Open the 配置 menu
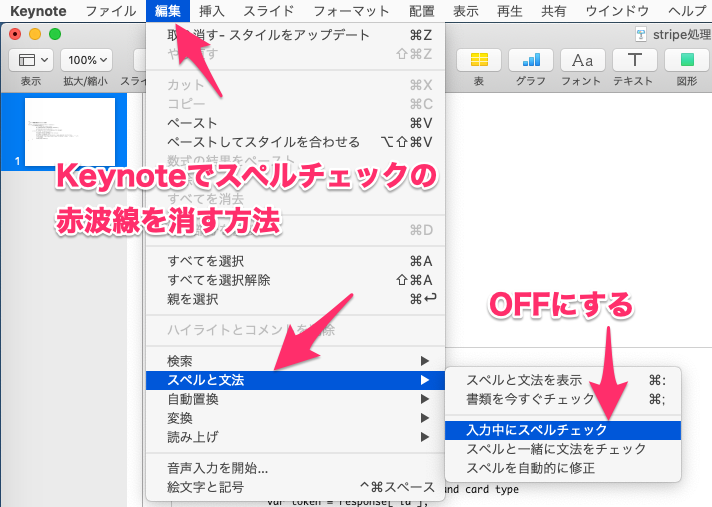This screenshot has height=507, width=712. [421, 11]
